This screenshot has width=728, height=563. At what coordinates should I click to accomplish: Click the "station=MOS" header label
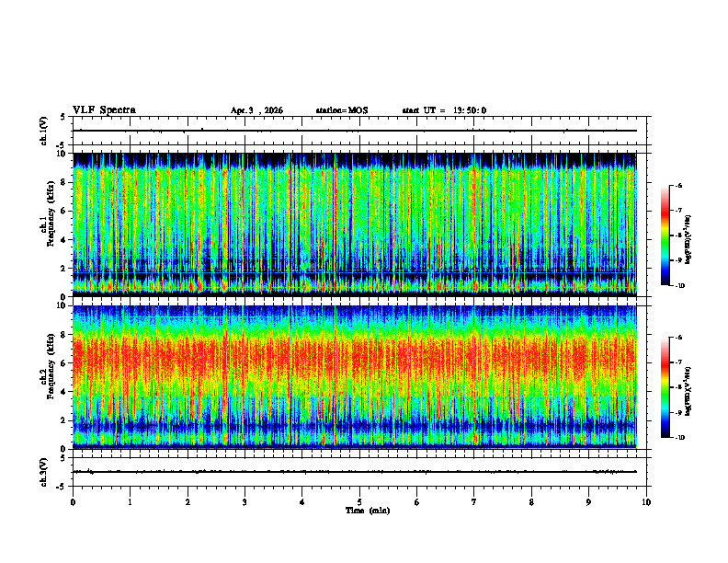click(x=342, y=110)
